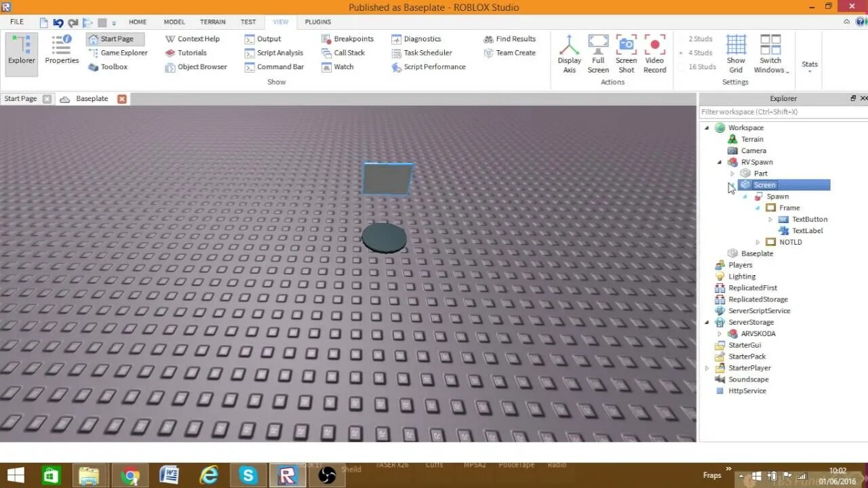
Task: Open the Watch window
Action: tap(338, 67)
